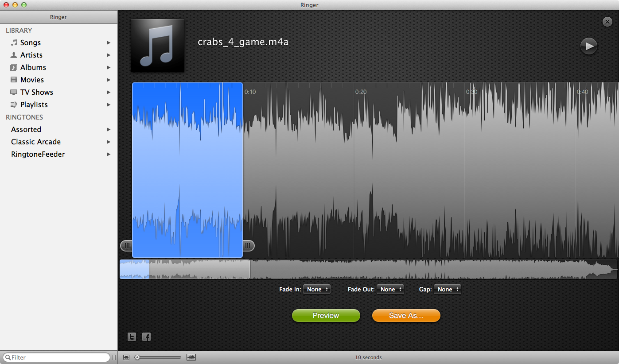Screen dimensions: 619x364
Task: Click the zoom-out waveform icon
Action: click(126, 357)
